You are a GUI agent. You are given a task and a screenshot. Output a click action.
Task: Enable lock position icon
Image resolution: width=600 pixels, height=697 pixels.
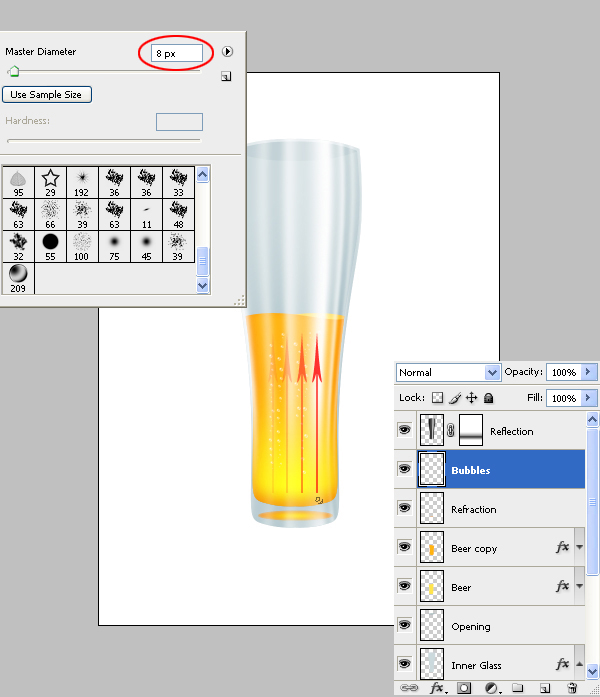[x=471, y=398]
